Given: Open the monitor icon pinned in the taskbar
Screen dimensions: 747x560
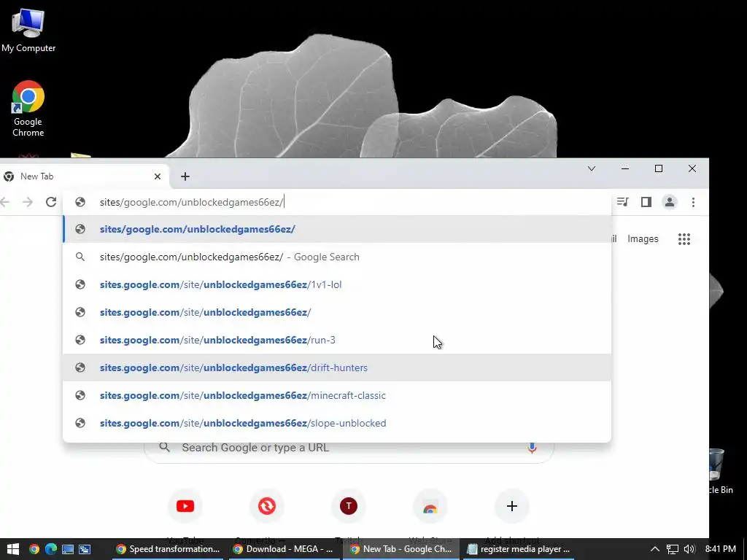Looking at the screenshot, I should point(68,549).
